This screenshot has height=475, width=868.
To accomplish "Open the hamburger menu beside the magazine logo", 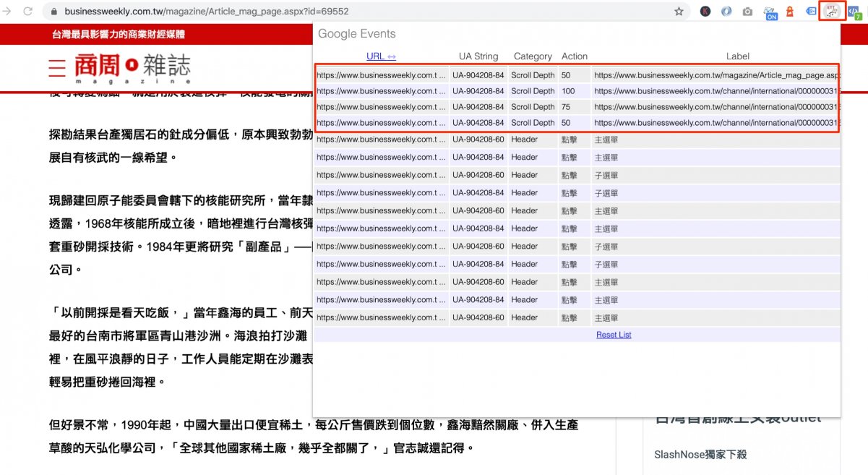I will click(x=57, y=67).
